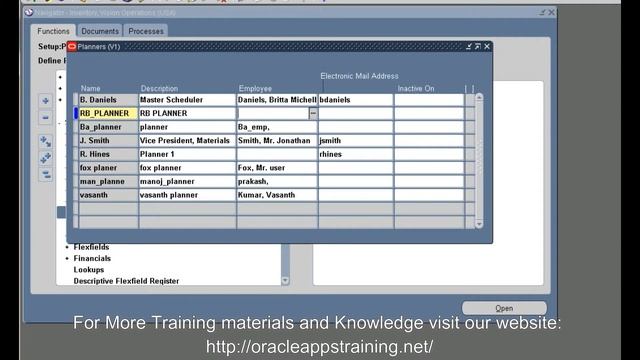Click the Daniels, Britta Michell employee cell
This screenshot has width=640, height=360.
coord(277,100)
